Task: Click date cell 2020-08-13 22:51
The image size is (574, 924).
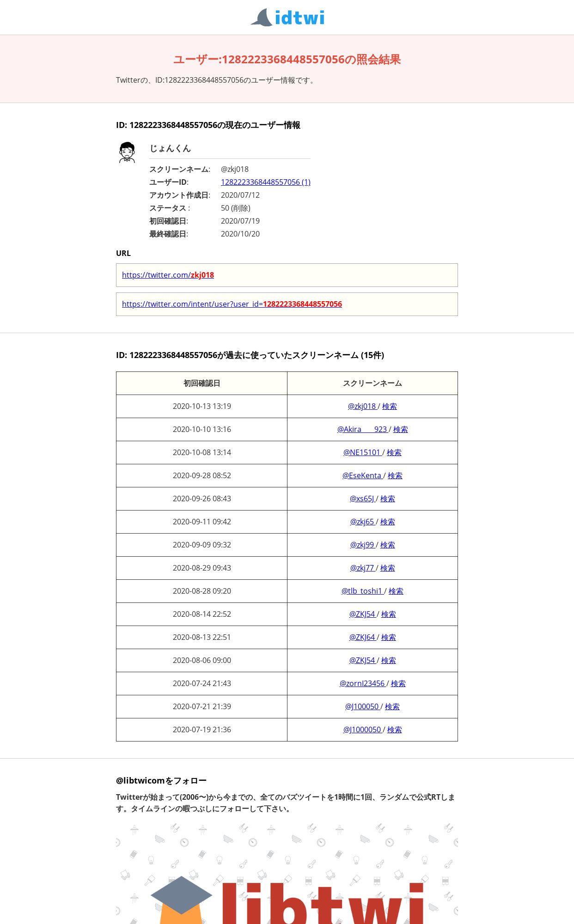Action: coord(202,637)
